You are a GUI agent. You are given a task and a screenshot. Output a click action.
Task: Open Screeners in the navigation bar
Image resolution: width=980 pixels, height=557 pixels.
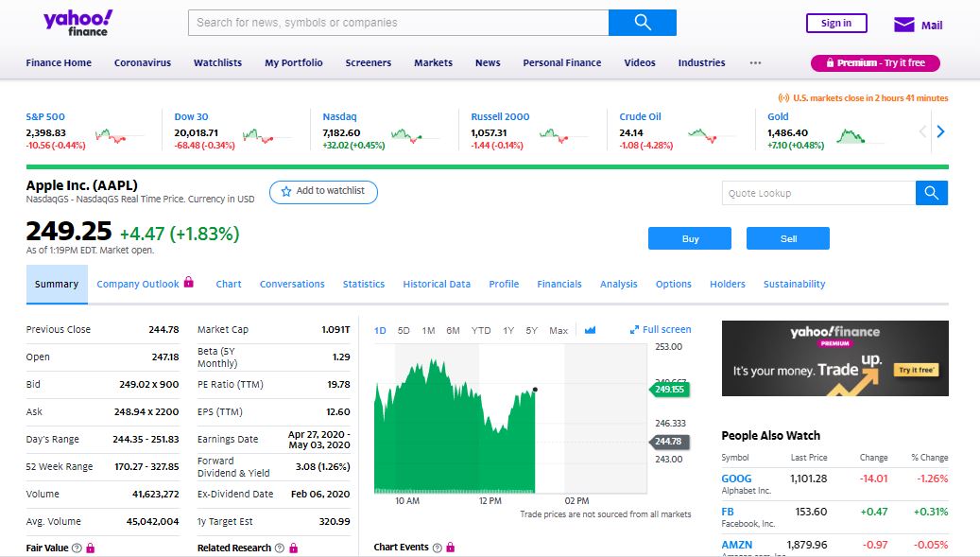[x=369, y=62]
